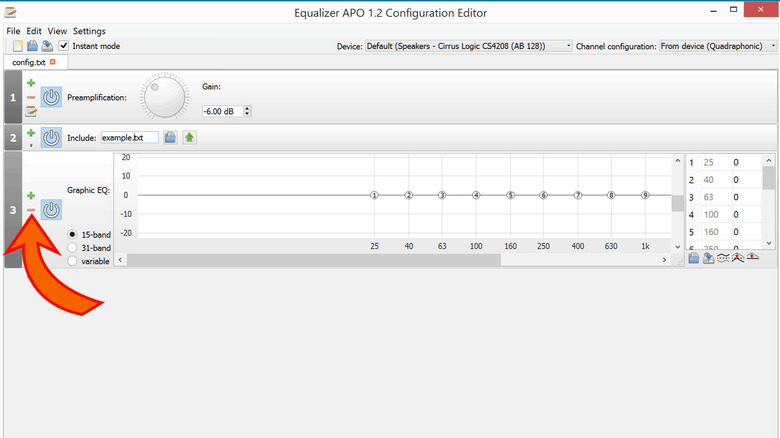Open the Settings menu
This screenshot has width=780, height=438.
pyautogui.click(x=89, y=31)
